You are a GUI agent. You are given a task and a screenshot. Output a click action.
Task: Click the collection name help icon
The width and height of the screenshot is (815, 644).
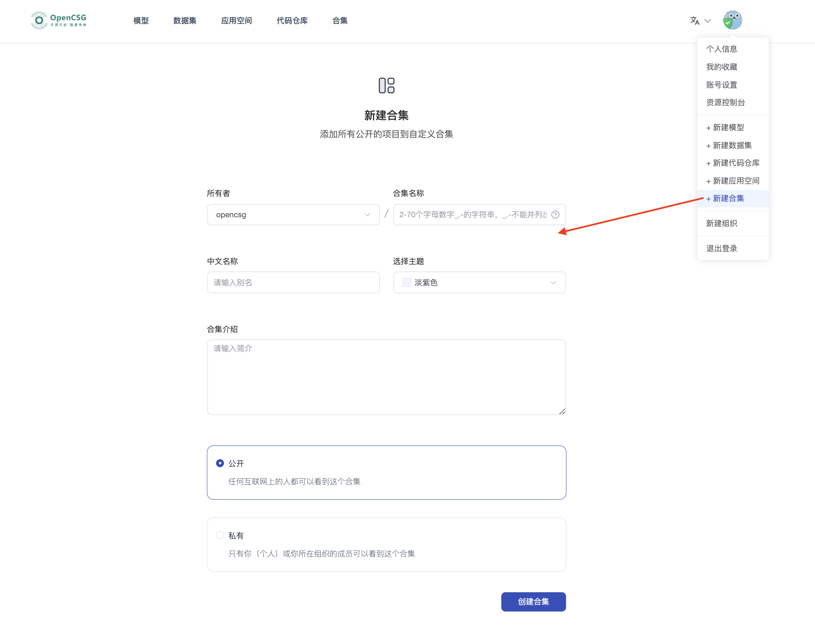pyautogui.click(x=555, y=215)
